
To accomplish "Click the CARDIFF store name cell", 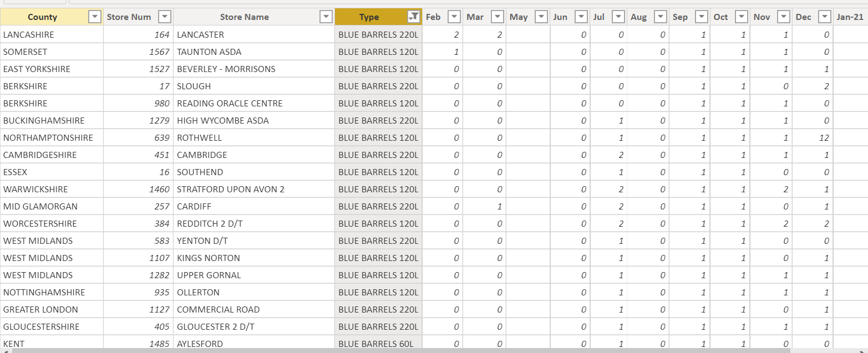I will 254,206.
